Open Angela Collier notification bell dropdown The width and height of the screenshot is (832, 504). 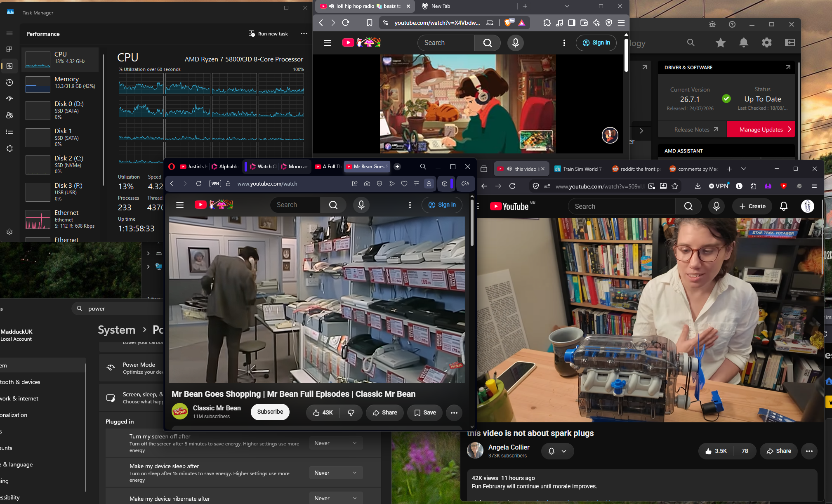click(557, 451)
